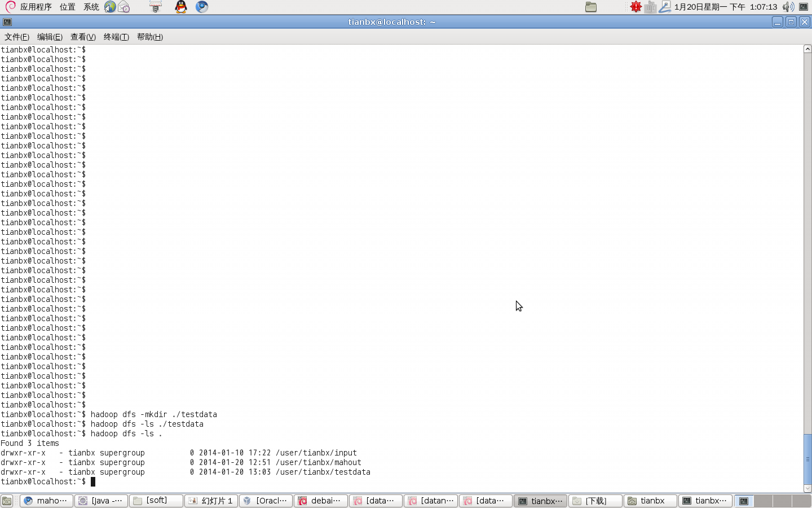
Task: Launch the QQ penguin application
Action: [181, 7]
